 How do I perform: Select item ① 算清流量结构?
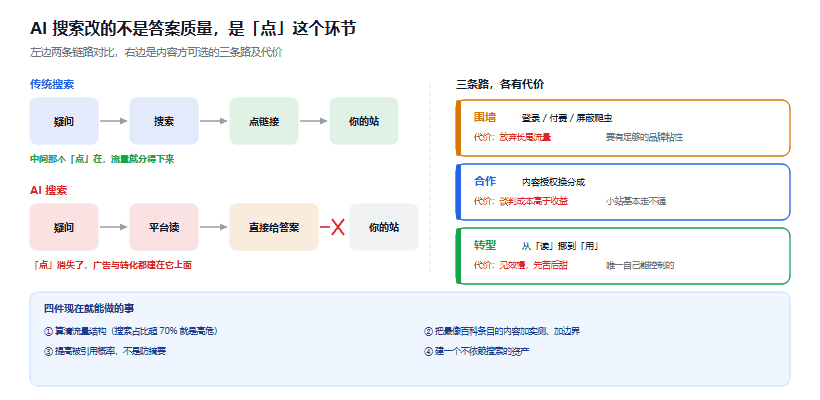click(x=131, y=332)
